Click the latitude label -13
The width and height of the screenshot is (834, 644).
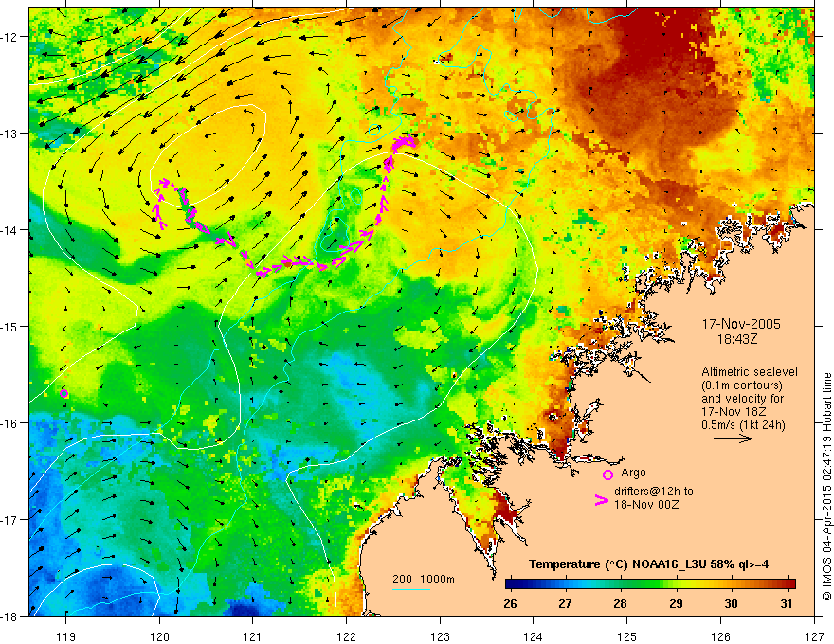pyautogui.click(x=10, y=134)
